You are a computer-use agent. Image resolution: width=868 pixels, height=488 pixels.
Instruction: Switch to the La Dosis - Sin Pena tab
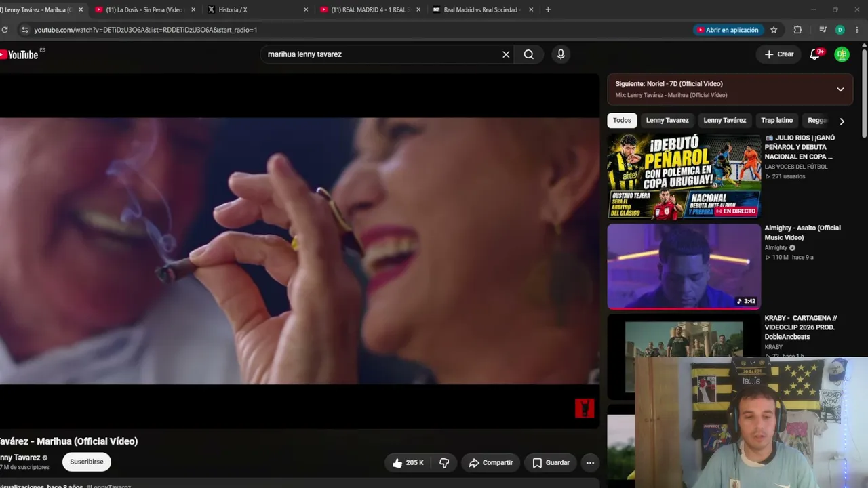144,9
